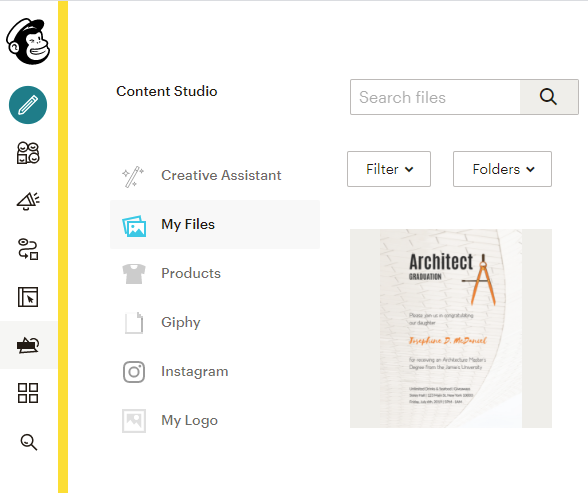
Task: Expand the Folders dropdown
Action: coord(502,169)
